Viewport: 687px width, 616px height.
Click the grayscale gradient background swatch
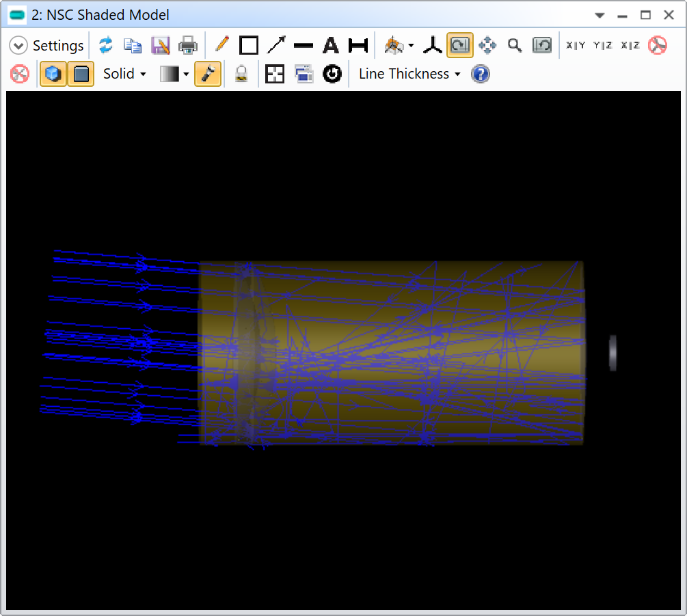(x=170, y=74)
